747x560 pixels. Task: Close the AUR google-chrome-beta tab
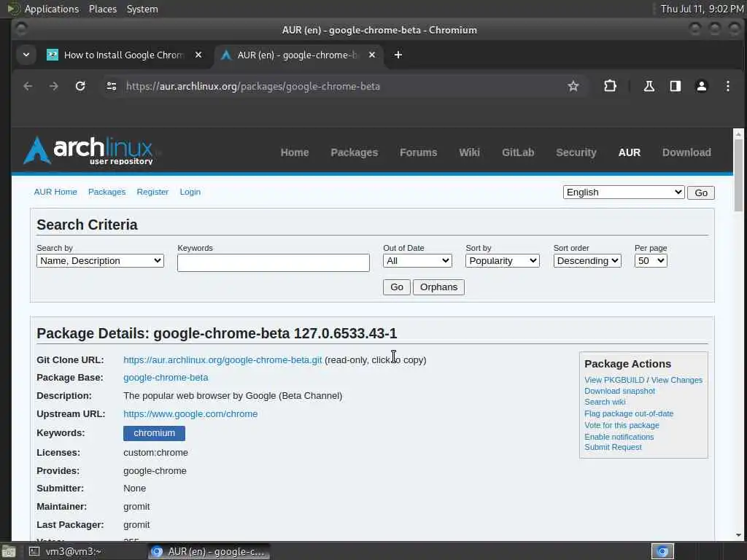[372, 55]
